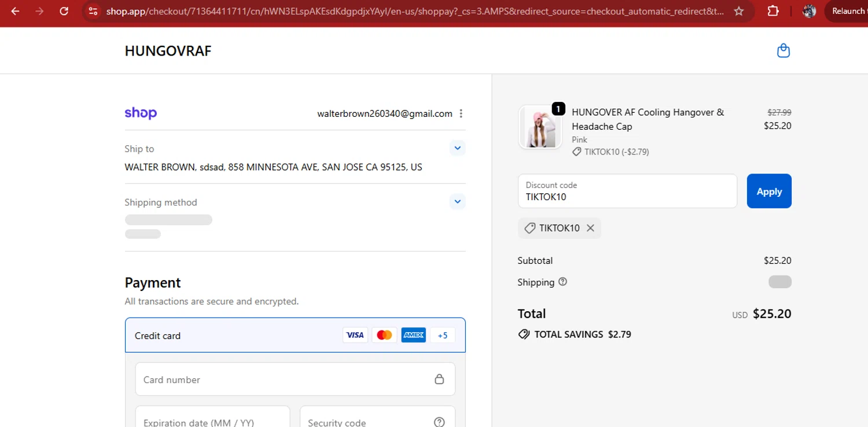Open the browser profile avatar
The image size is (868, 427).
pyautogui.click(x=810, y=11)
